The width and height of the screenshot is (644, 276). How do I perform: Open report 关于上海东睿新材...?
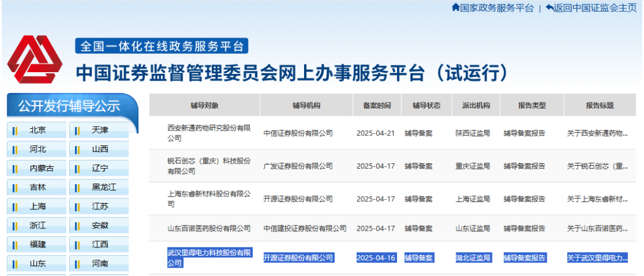tap(597, 199)
